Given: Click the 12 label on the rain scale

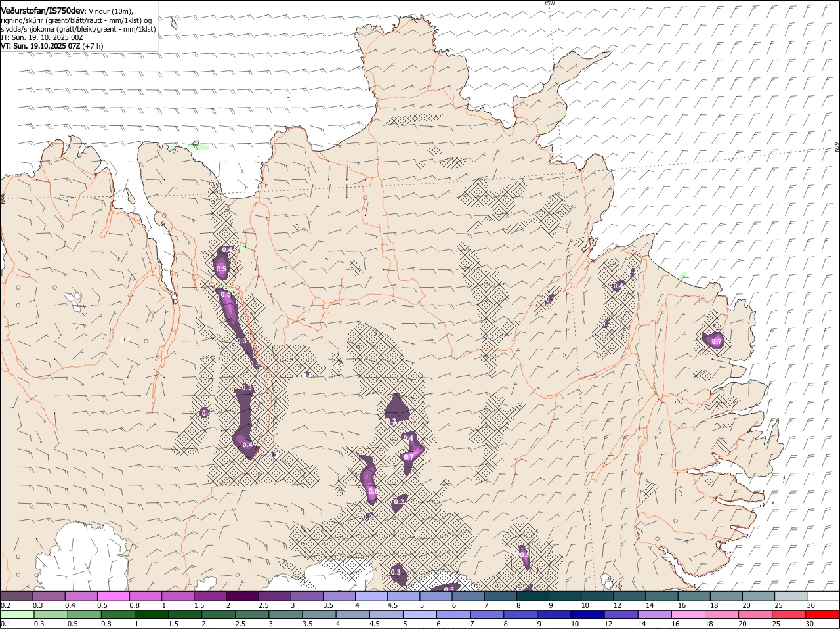Looking at the screenshot, I should [x=608, y=624].
